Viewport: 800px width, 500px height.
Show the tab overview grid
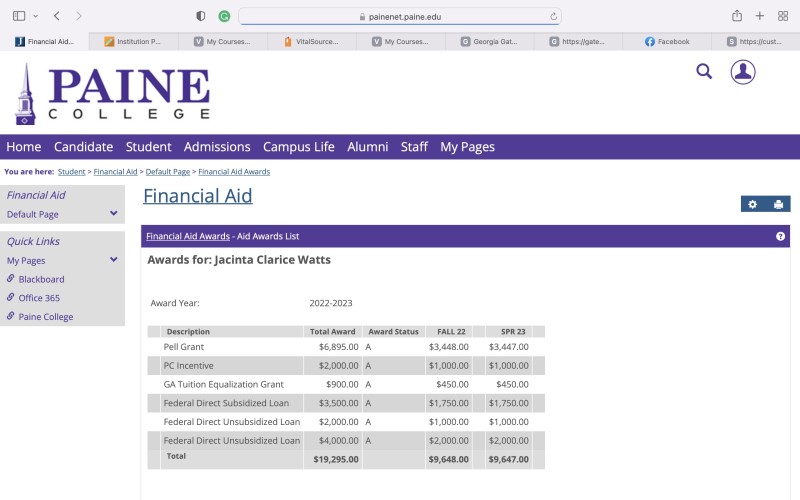pos(783,16)
